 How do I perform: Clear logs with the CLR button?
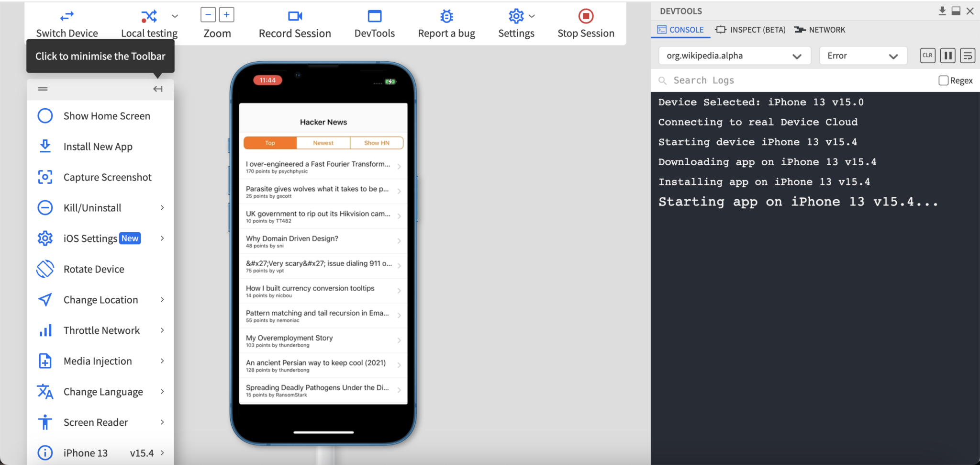click(927, 56)
